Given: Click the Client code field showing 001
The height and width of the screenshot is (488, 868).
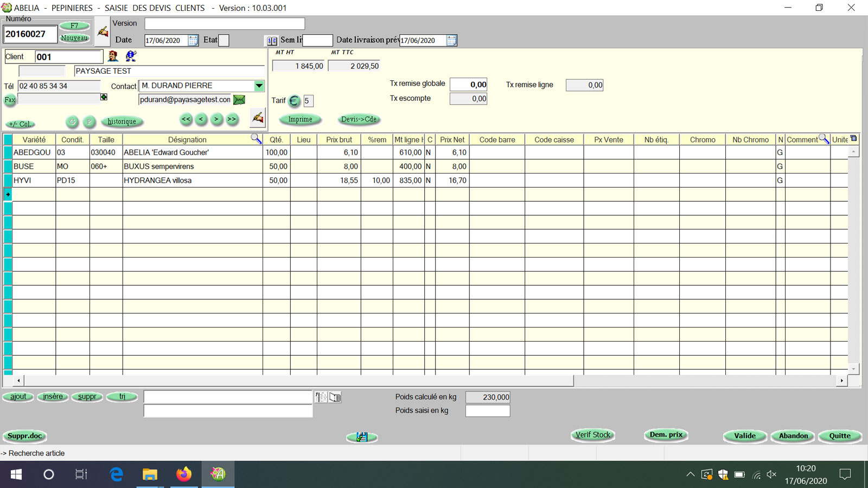Looking at the screenshot, I should (x=69, y=56).
